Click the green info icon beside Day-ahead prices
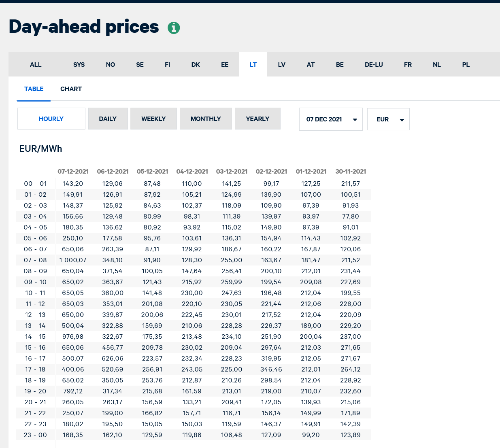This screenshot has width=500, height=448. [174, 28]
